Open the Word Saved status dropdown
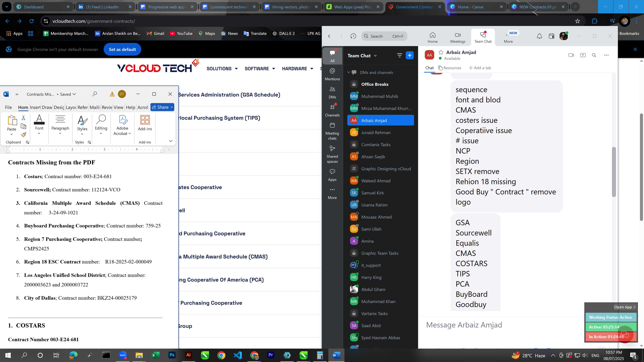 (74, 94)
